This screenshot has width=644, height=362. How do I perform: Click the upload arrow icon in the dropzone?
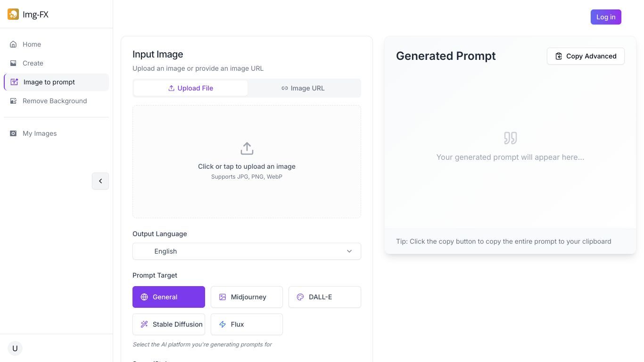(x=247, y=148)
